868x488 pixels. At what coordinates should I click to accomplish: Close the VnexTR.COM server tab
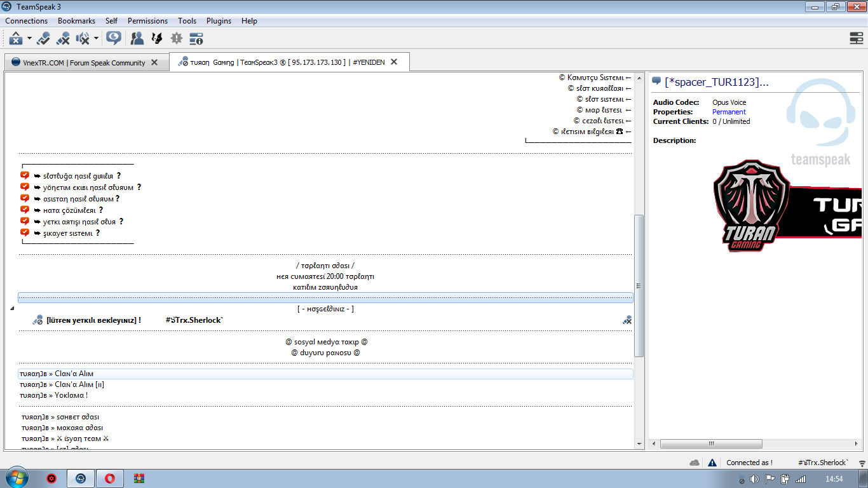tap(154, 63)
